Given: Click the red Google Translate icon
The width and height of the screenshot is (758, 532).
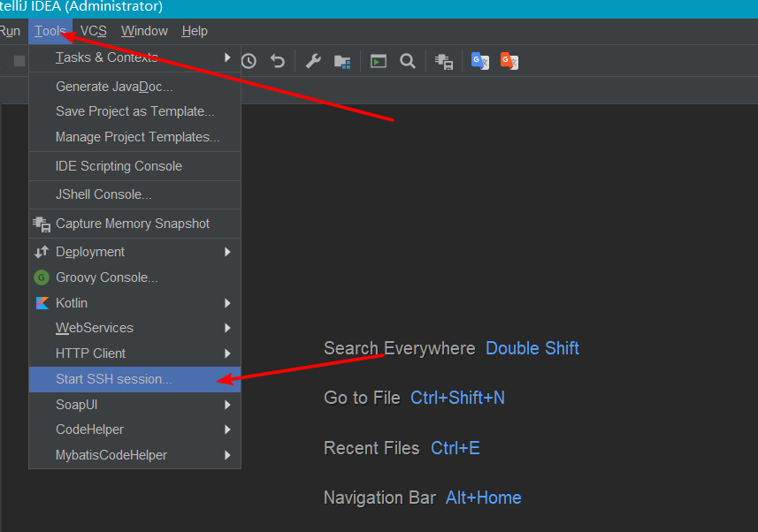Looking at the screenshot, I should tap(509, 61).
